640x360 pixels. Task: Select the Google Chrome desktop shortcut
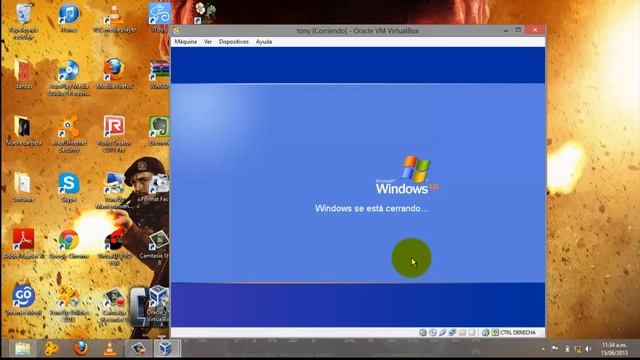pyautogui.click(x=69, y=244)
